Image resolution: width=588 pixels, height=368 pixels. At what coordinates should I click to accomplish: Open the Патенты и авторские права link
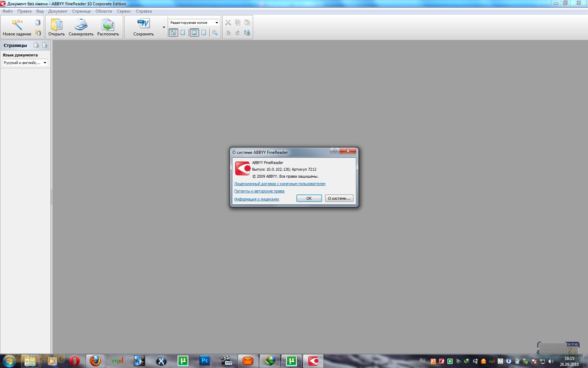point(259,191)
